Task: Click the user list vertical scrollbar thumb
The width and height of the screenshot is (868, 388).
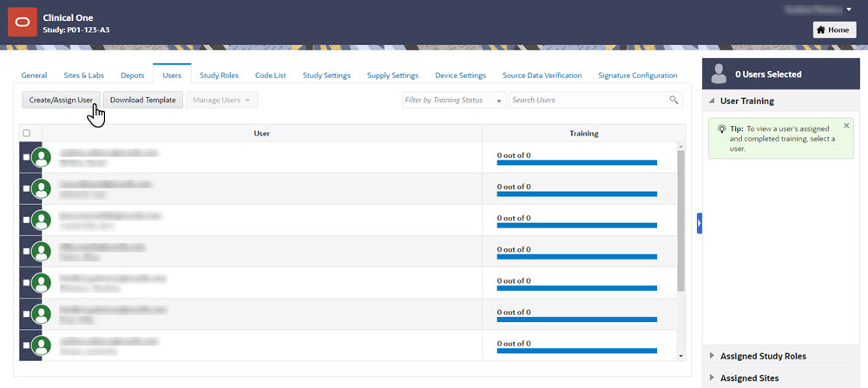Action: pos(681,220)
